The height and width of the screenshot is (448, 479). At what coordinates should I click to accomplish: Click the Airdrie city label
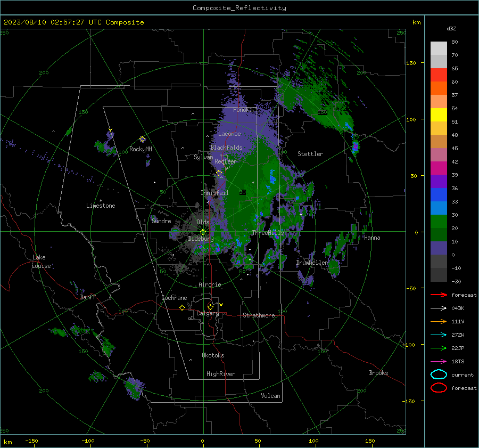point(210,284)
